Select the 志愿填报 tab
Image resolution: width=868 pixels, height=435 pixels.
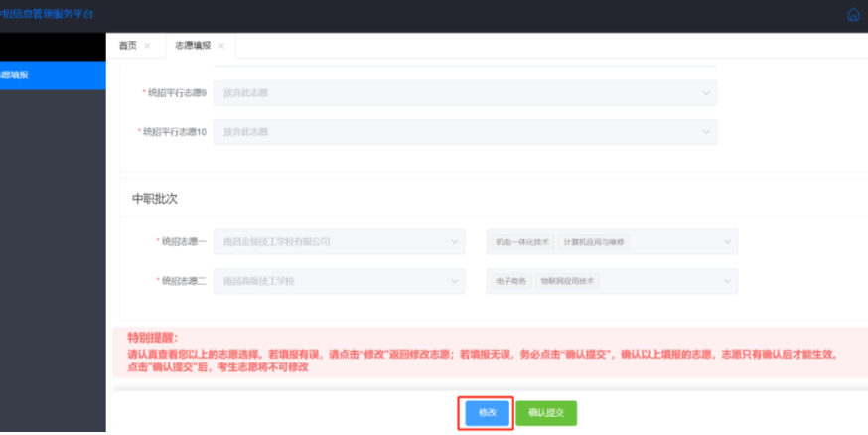(x=192, y=46)
